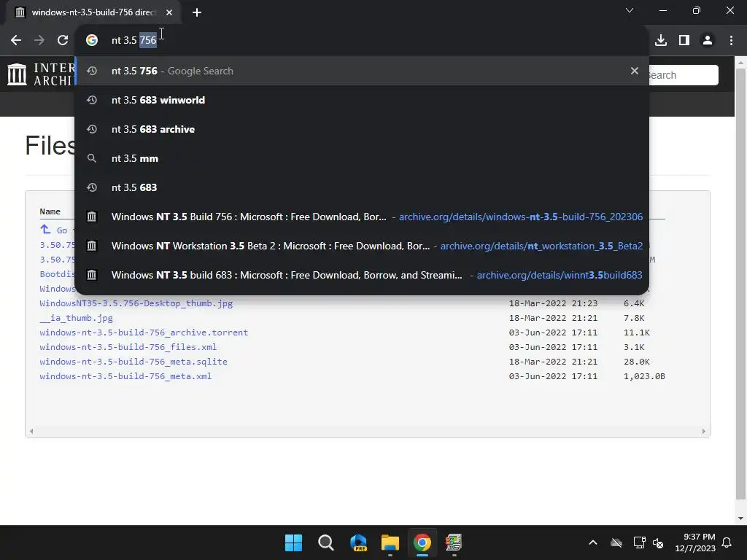This screenshot has height=560, width=747.
Task: Click Chrome icon in the taskbar
Action: pos(422,542)
